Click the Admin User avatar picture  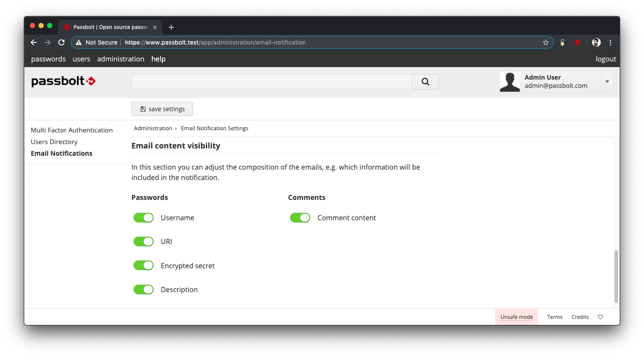coord(510,82)
